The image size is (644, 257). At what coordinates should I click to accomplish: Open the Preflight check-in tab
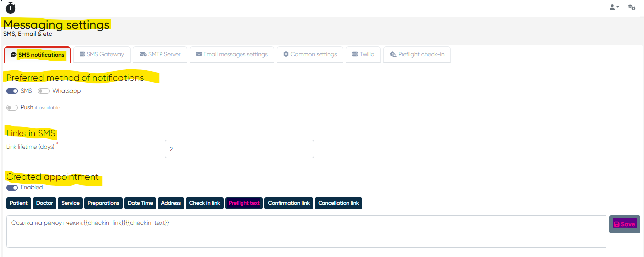[x=416, y=54]
